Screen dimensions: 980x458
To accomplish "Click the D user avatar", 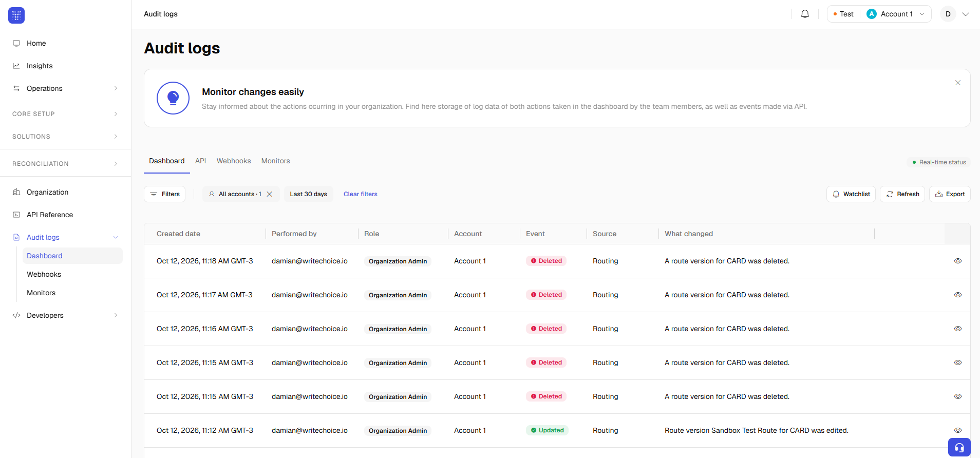I will coord(948,14).
